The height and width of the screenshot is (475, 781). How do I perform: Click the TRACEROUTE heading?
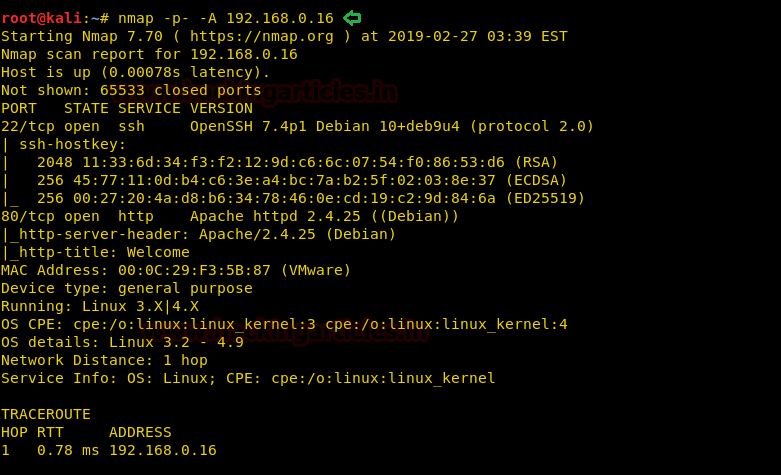(x=46, y=414)
